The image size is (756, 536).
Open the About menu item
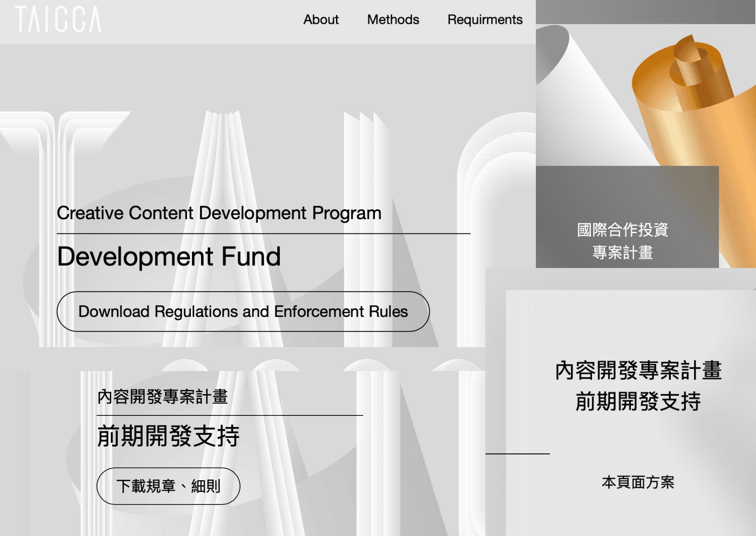[321, 19]
